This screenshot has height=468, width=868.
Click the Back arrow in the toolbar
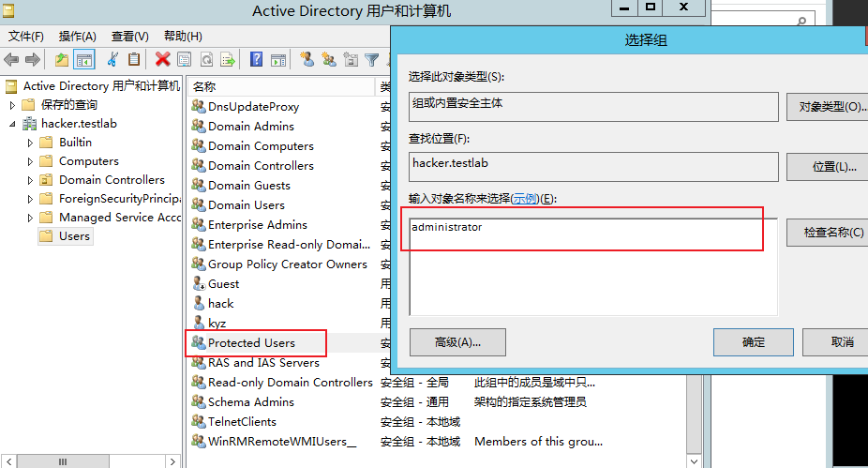11,59
